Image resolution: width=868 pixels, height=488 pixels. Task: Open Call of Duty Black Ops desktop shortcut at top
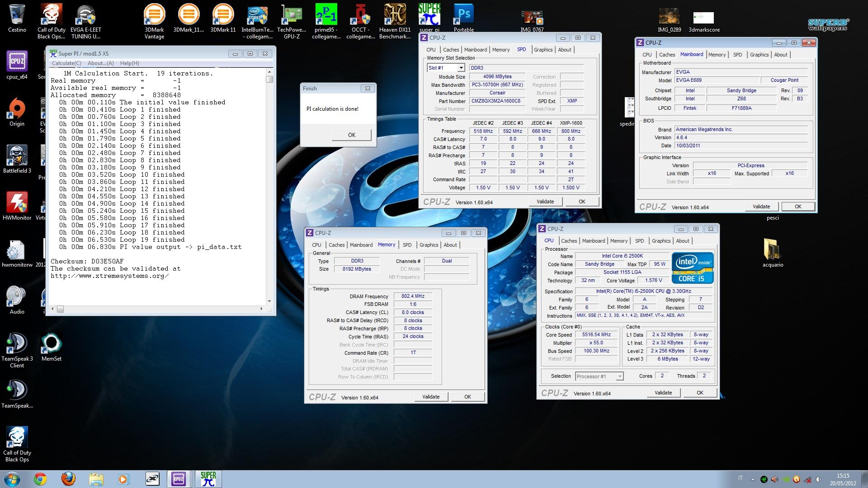pyautogui.click(x=51, y=21)
